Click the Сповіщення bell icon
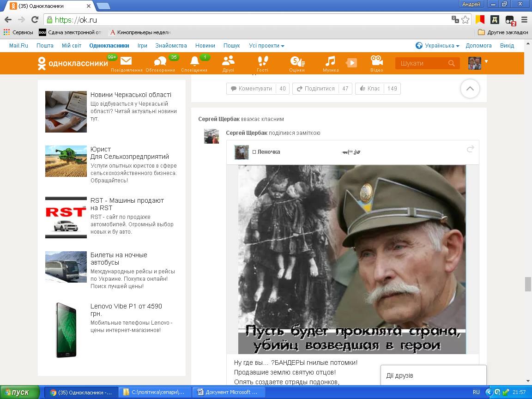The image size is (532, 399). click(x=194, y=61)
